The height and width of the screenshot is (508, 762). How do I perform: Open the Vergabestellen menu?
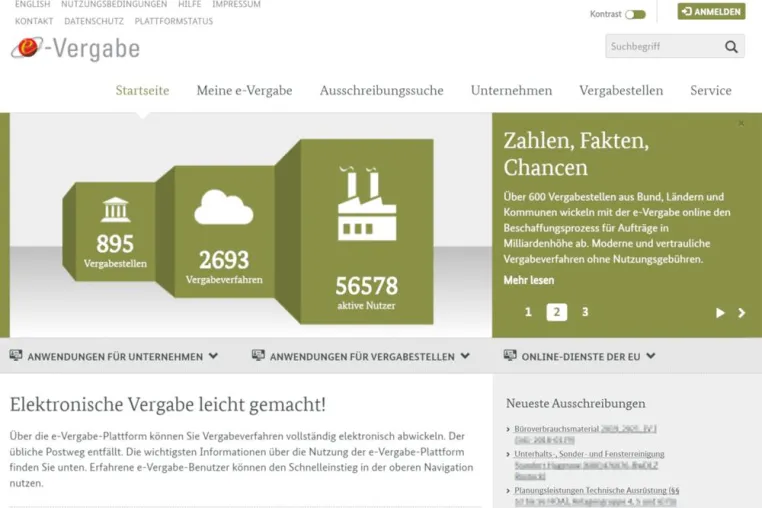pyautogui.click(x=621, y=90)
